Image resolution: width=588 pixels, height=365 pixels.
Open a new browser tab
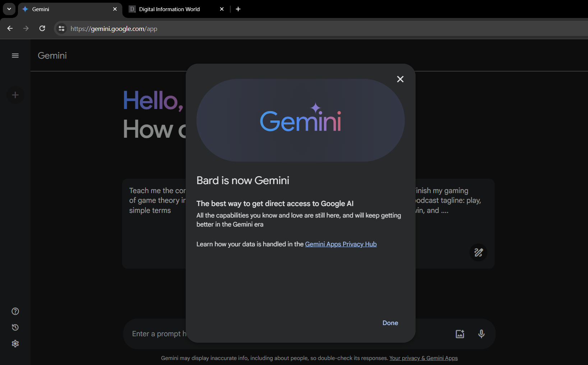point(238,9)
